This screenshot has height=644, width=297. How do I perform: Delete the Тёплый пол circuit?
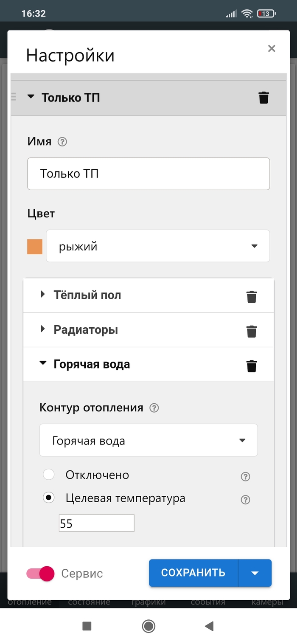coord(252,296)
